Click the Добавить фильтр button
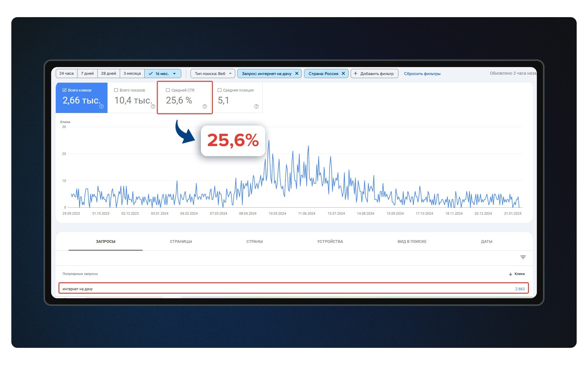 [374, 73]
